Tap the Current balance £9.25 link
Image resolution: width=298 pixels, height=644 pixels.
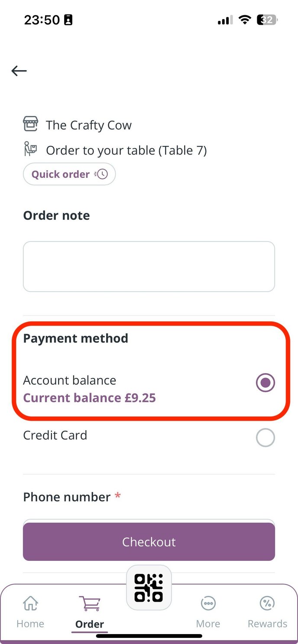click(x=89, y=398)
